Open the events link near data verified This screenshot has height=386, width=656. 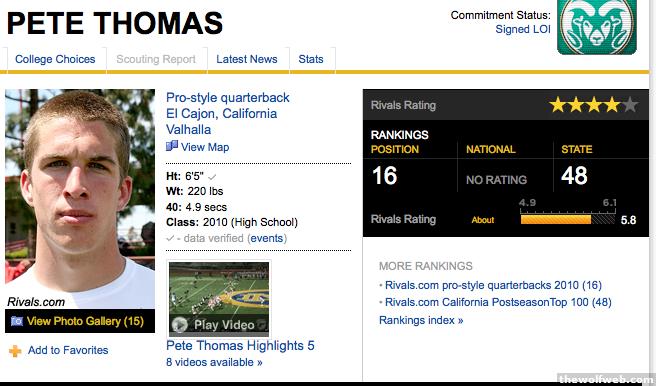(267, 238)
